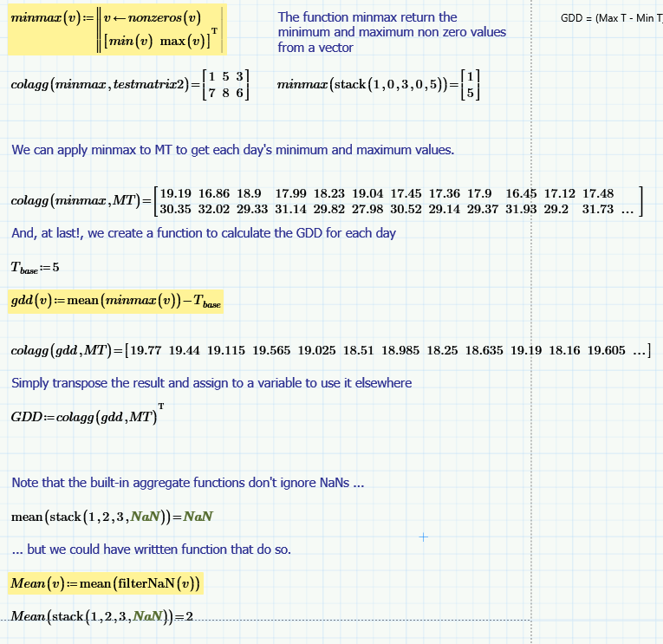The height and width of the screenshot is (644, 663).
Task: Click value 32.02 in minmax matrix
Action: click(x=214, y=209)
